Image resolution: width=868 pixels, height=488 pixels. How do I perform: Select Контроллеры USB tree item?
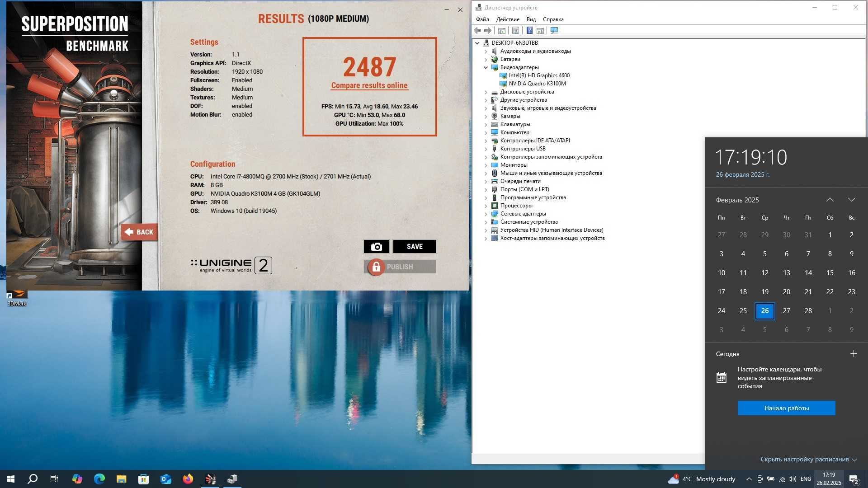523,149
